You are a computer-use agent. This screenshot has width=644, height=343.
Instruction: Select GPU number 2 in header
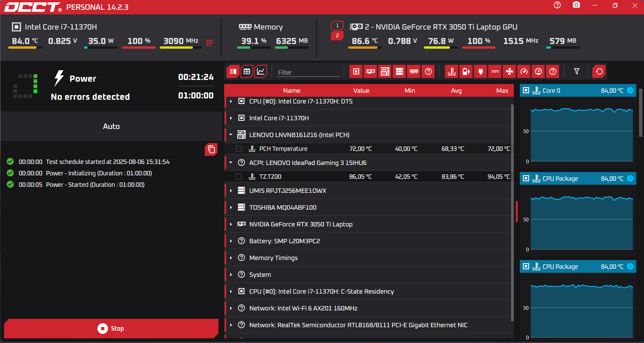click(x=337, y=36)
